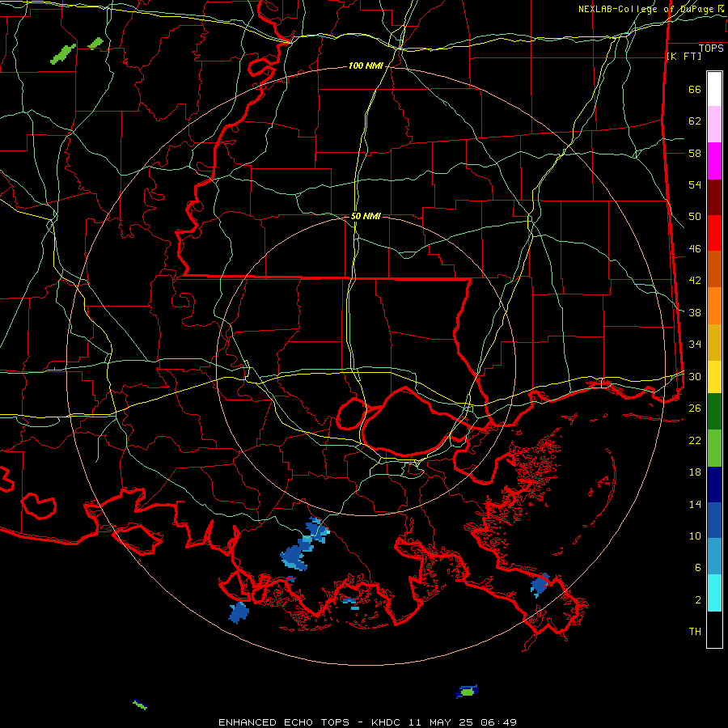
Task: Pick the gold legend swatch
Action: [714, 342]
